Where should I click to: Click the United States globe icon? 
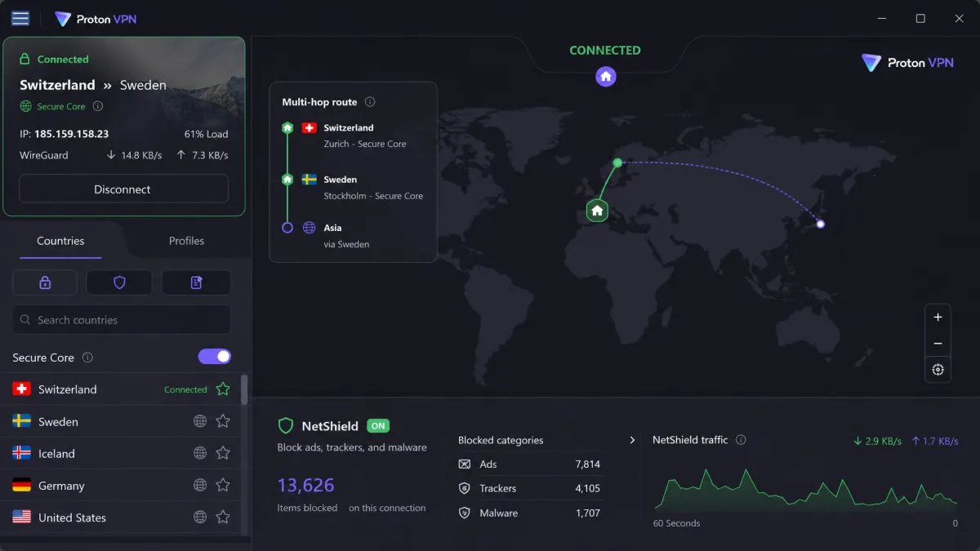tap(200, 517)
